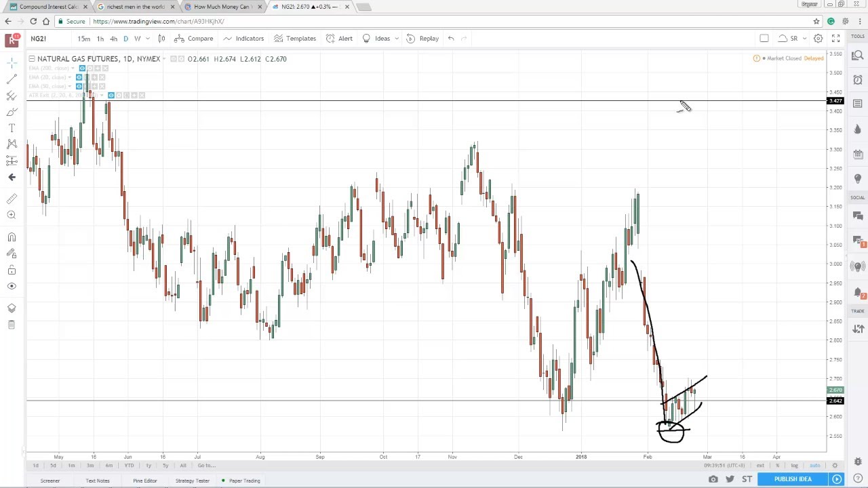Expand EMA 200 indicator options arrow
Screen dimensions: 868x488
click(75, 68)
